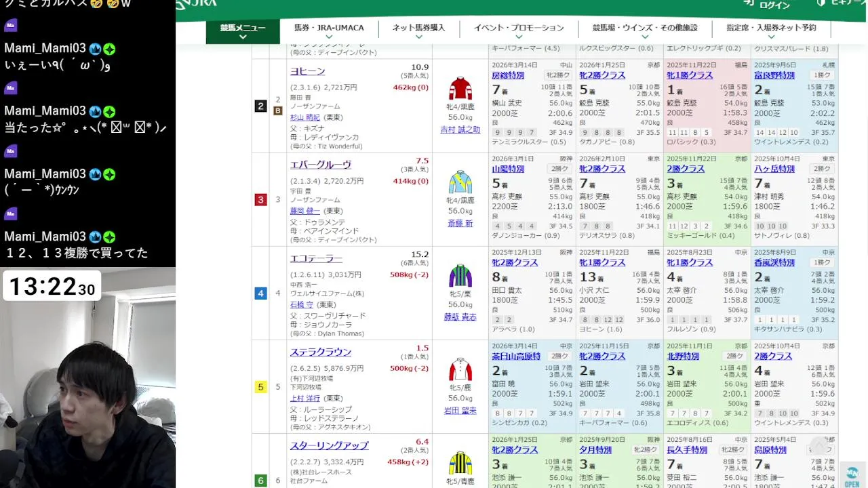Image resolution: width=868 pixels, height=488 pixels.
Task: Open jockey link 藤懸 貴志
Action: click(460, 317)
